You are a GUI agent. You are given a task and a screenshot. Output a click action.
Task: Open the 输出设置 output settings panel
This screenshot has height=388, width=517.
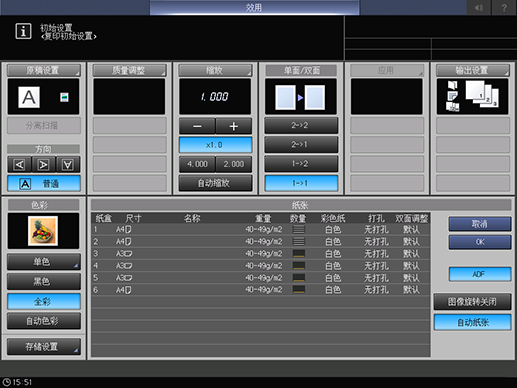pyautogui.click(x=473, y=70)
